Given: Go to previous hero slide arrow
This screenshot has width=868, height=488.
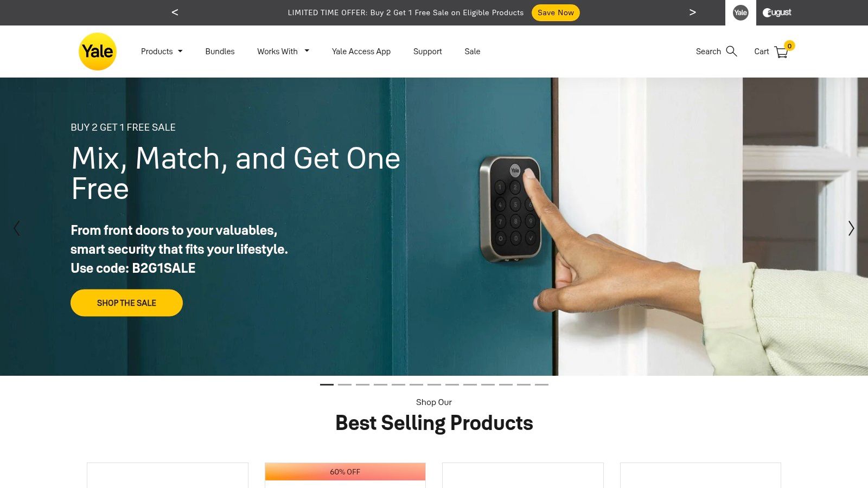Looking at the screenshot, I should (x=17, y=228).
